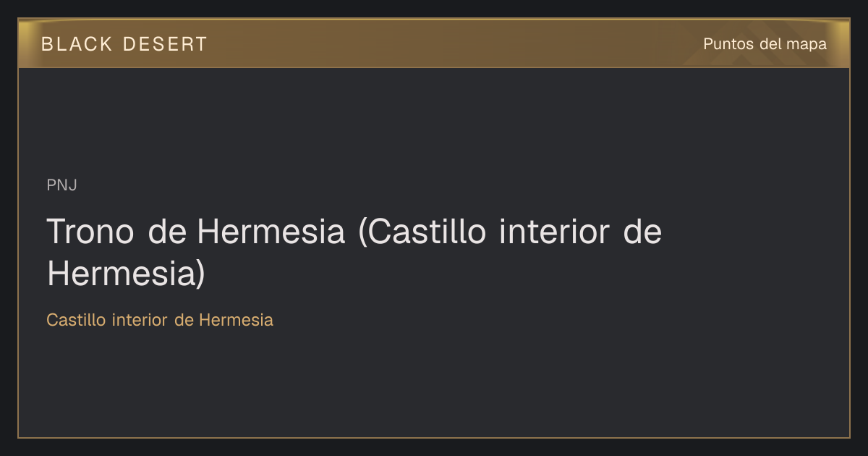Click Hermesia in the gold subtitle
The height and width of the screenshot is (456, 868).
tap(236, 320)
